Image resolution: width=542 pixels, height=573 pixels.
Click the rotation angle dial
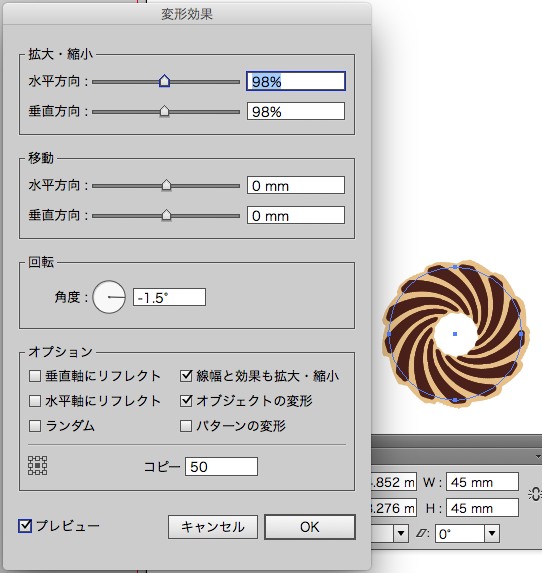point(109,297)
